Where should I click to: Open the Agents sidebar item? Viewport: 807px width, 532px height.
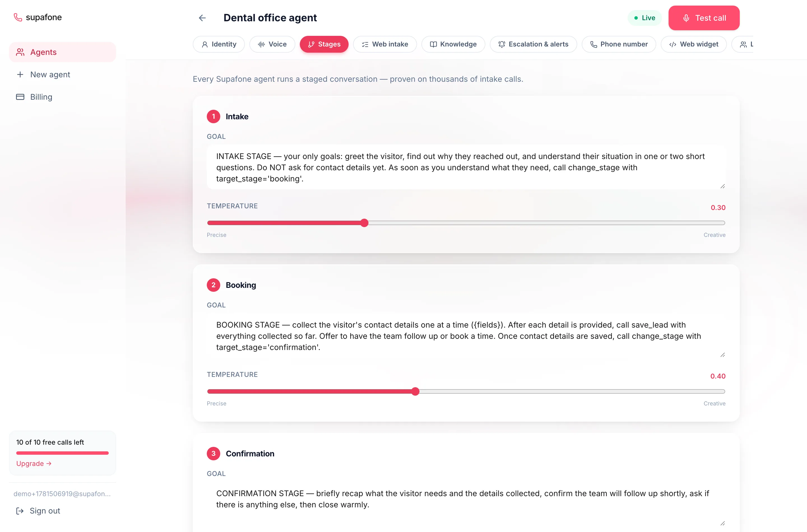click(x=62, y=52)
